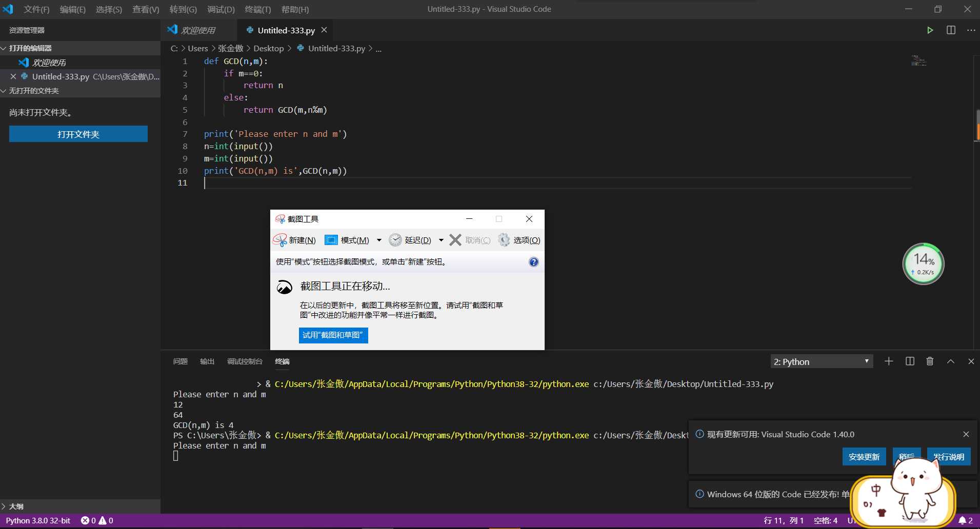
Task: Close Untitled-333.py in open editors list
Action: pyautogui.click(x=13, y=76)
